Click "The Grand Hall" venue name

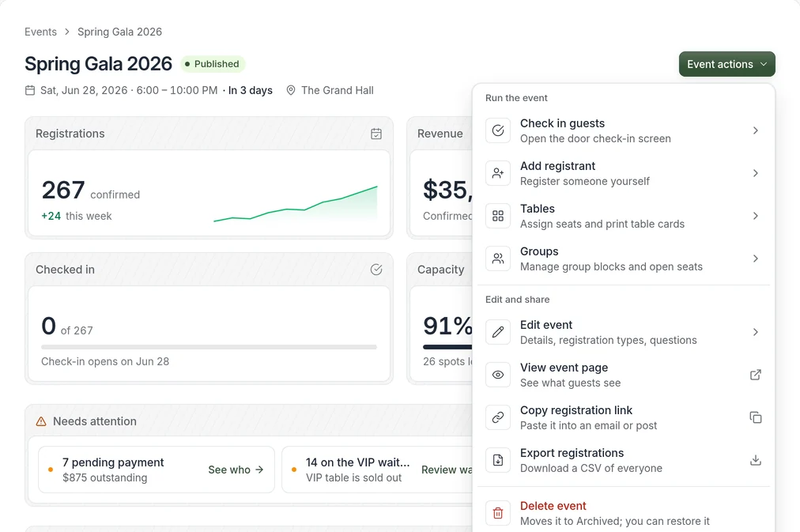tap(338, 90)
